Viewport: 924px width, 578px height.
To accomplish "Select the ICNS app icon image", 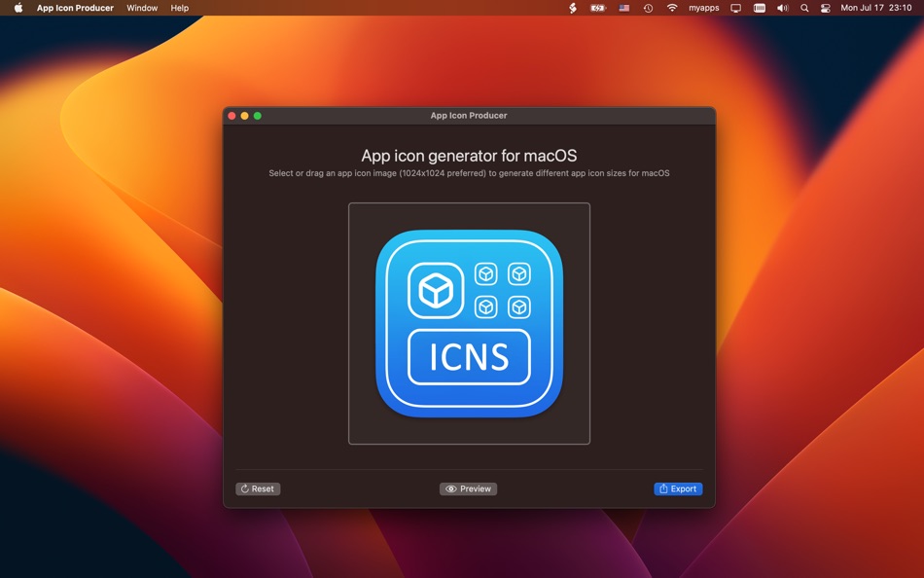I will pyautogui.click(x=469, y=323).
